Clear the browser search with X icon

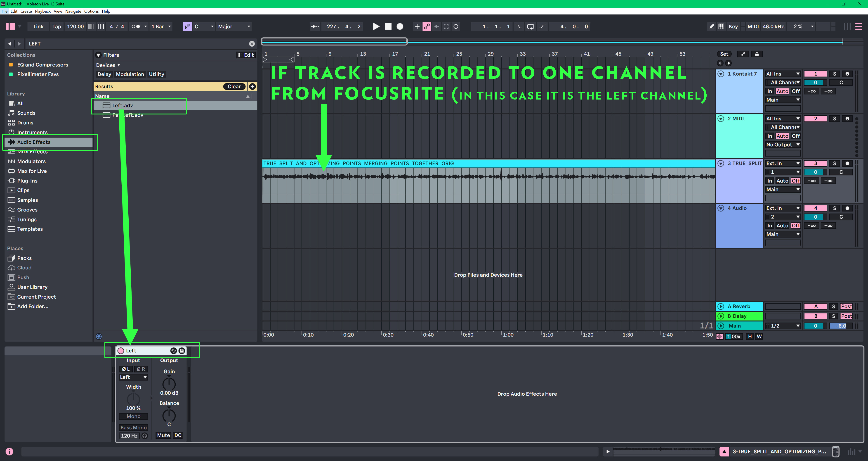pos(252,43)
